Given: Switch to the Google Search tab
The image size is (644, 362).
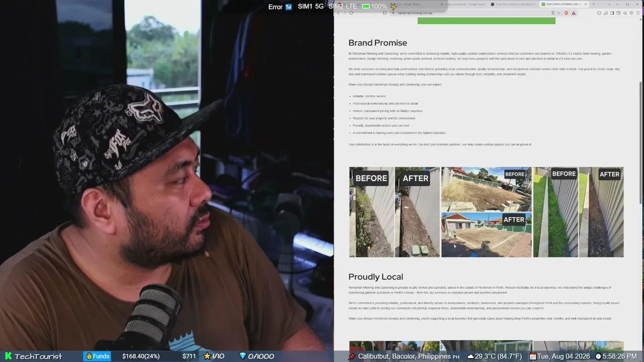Looking at the screenshot, I should [x=464, y=5].
